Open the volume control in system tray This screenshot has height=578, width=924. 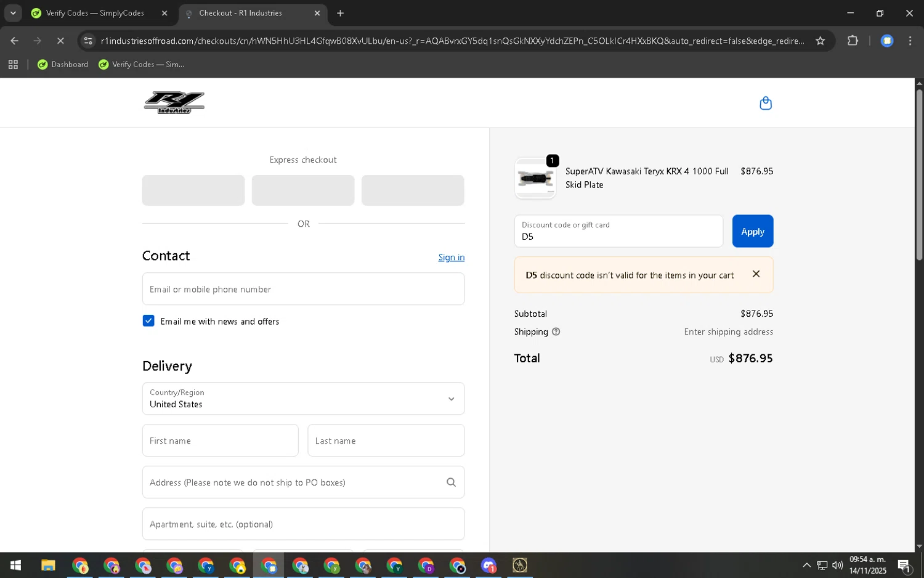tap(837, 565)
